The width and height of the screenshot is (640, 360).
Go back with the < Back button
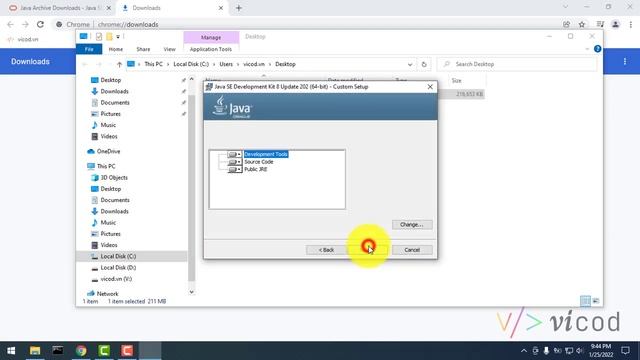(x=326, y=250)
